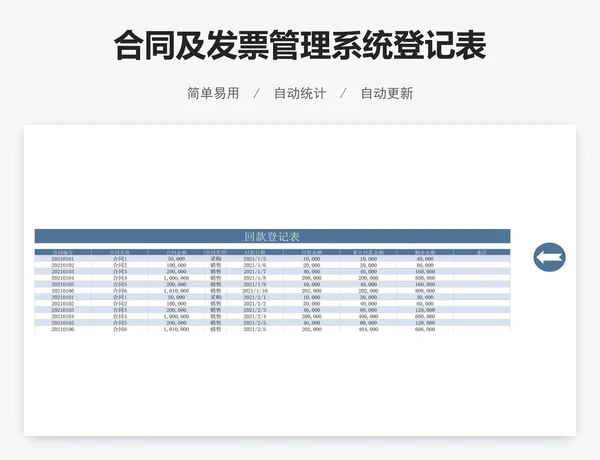Click remaining amount 808,000
This screenshot has height=460, width=600.
pos(425,291)
